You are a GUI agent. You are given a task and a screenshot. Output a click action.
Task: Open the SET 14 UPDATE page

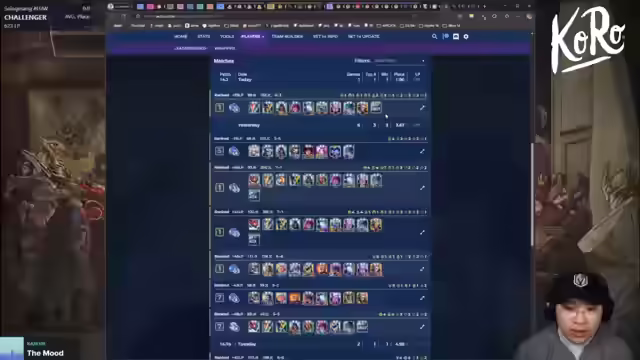pyautogui.click(x=363, y=36)
